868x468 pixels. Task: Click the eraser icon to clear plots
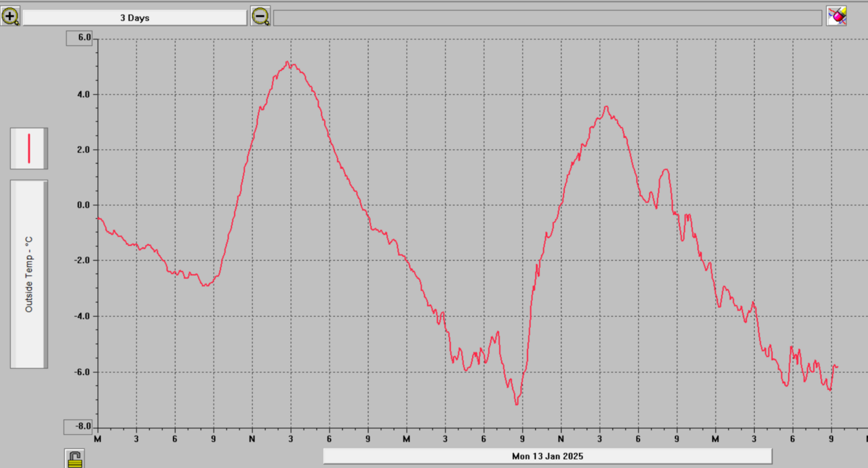click(x=836, y=16)
